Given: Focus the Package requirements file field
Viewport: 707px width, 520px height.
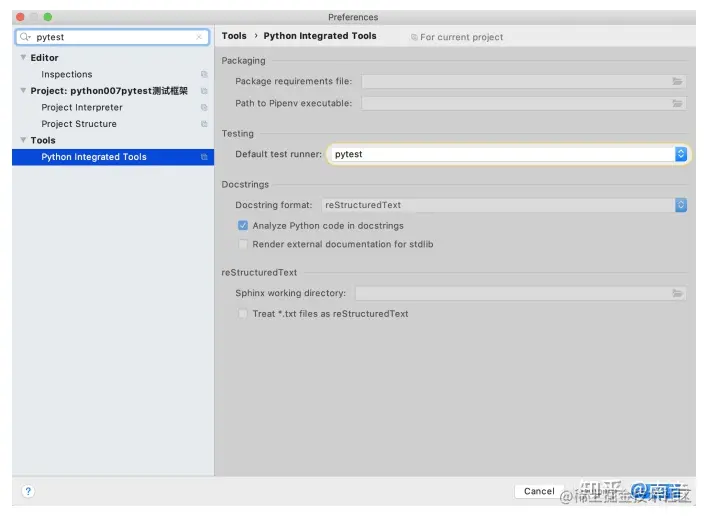Looking at the screenshot, I should pyautogui.click(x=523, y=81).
